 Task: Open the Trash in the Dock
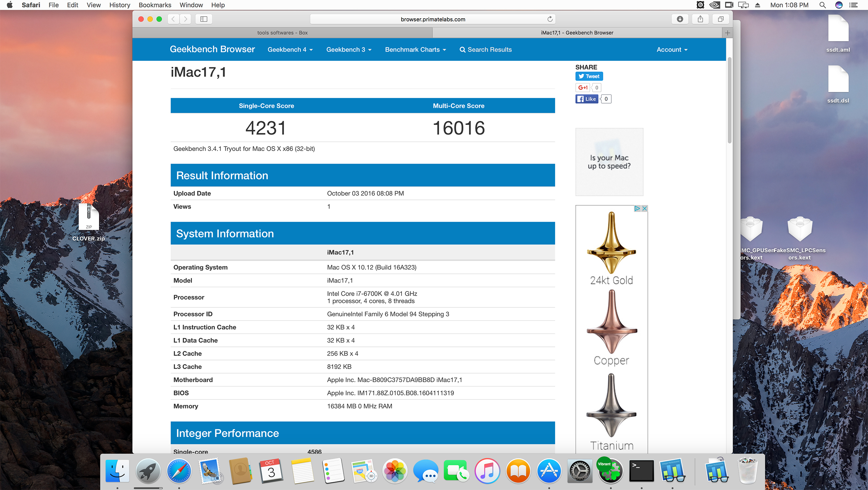(x=748, y=471)
